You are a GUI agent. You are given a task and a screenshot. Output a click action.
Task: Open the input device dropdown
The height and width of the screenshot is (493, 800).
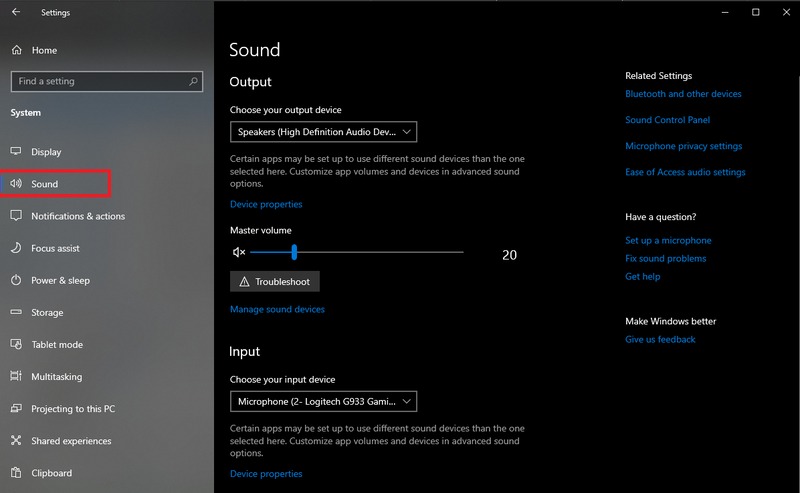(323, 402)
